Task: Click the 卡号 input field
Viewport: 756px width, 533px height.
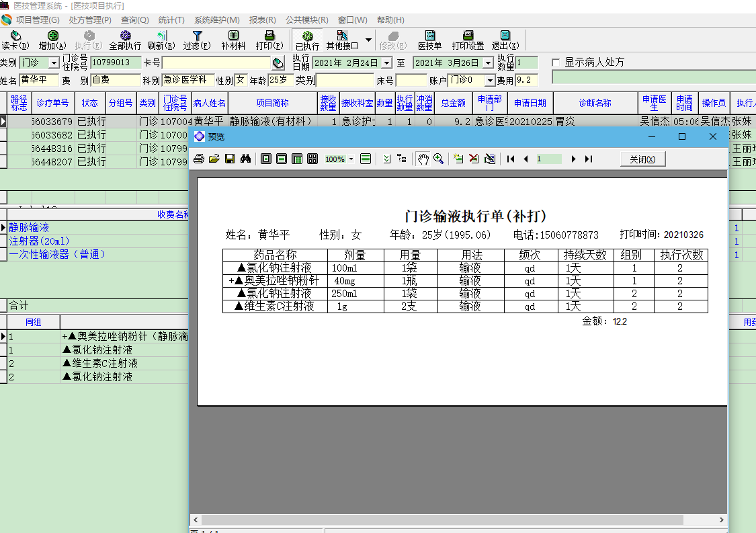Action: [216, 63]
